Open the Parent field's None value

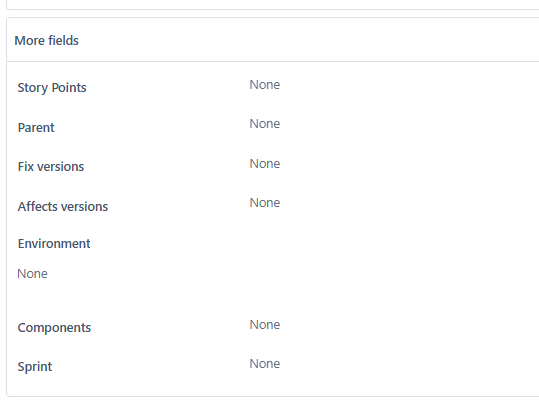tap(265, 124)
